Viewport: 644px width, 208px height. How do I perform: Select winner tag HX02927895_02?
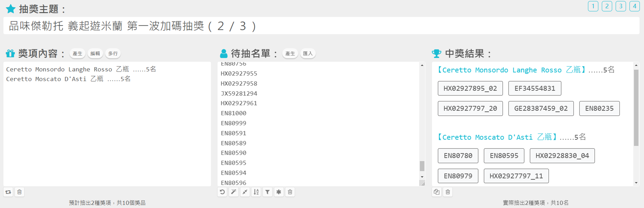pos(470,88)
